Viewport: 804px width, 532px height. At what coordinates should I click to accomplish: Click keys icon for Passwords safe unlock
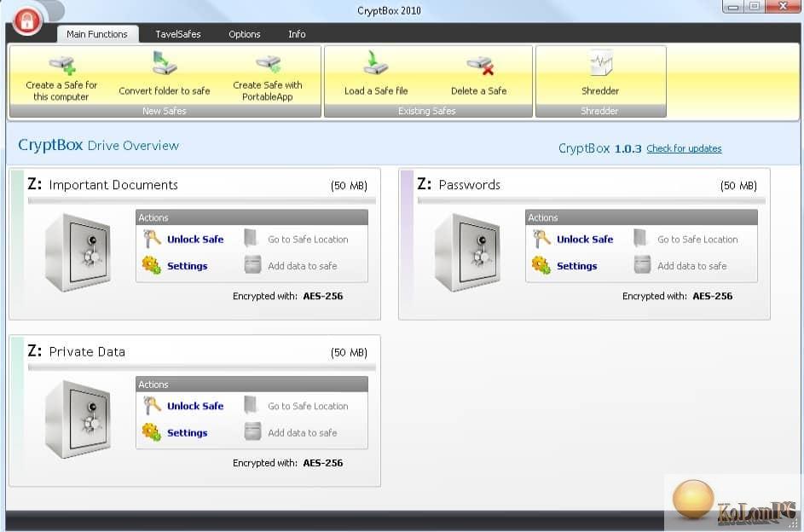(541, 239)
